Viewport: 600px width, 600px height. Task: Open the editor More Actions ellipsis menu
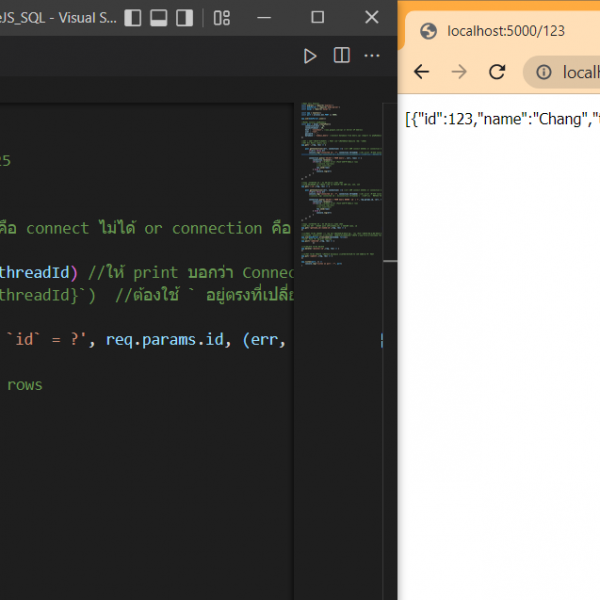[372, 56]
